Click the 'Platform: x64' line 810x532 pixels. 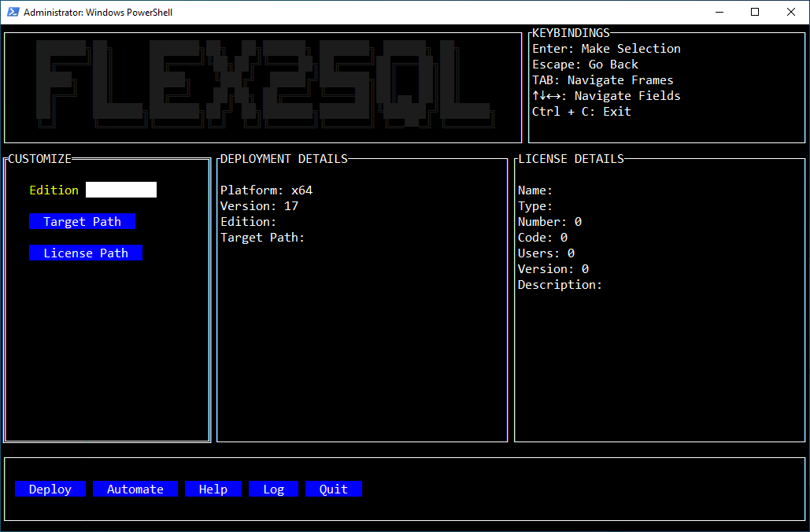tap(267, 190)
